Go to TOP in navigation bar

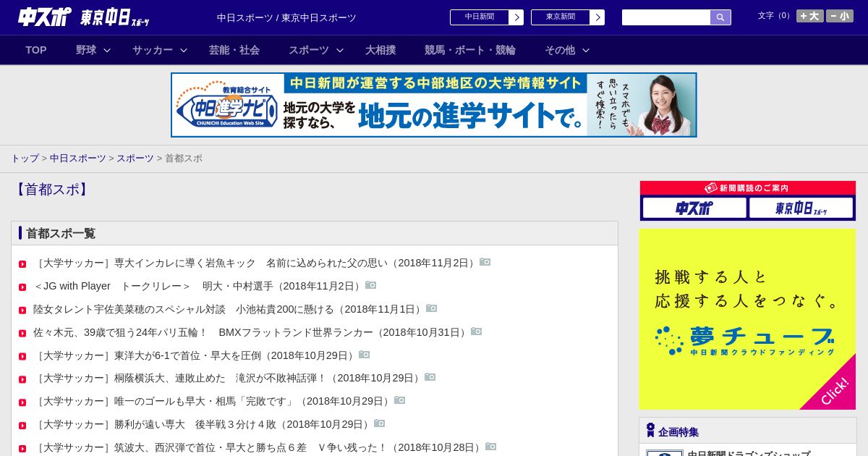coord(36,50)
